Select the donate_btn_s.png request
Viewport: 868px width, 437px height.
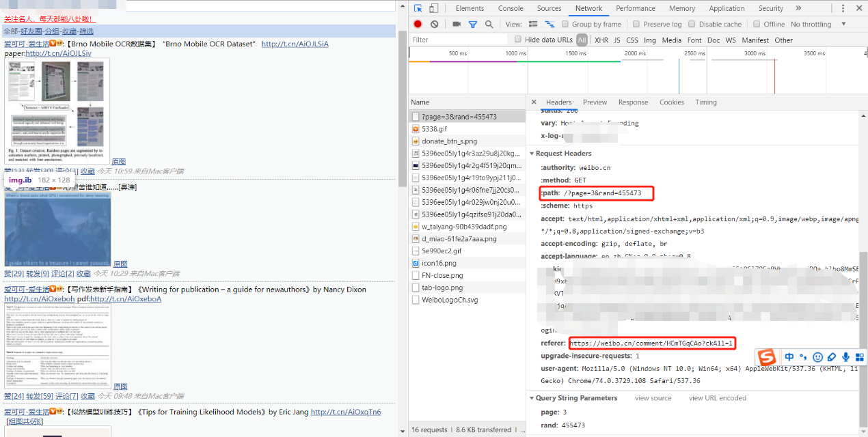(x=467, y=141)
